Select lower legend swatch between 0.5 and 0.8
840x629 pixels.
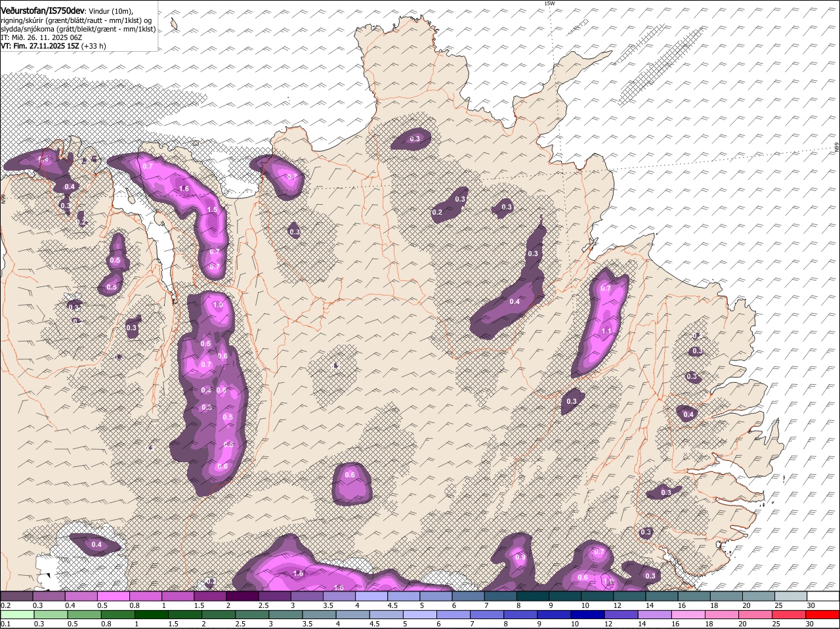click(84, 615)
